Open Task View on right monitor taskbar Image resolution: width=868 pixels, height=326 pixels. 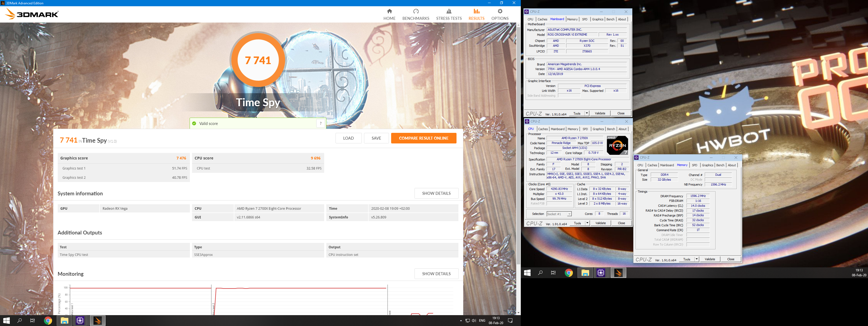[553, 273]
